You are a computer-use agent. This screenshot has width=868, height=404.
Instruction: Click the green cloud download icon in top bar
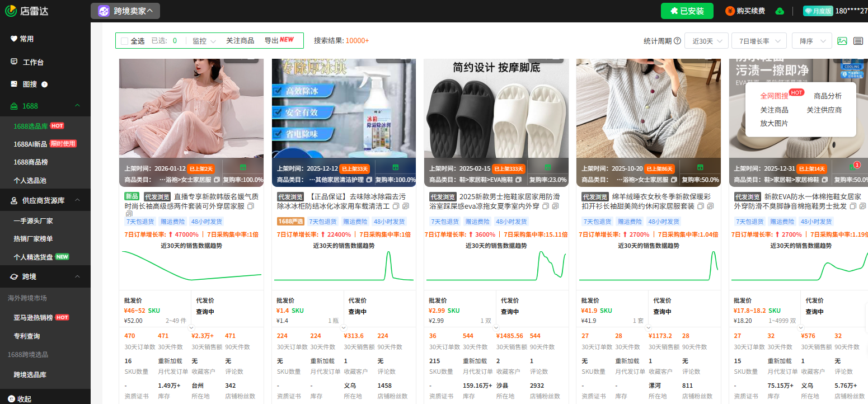click(780, 11)
